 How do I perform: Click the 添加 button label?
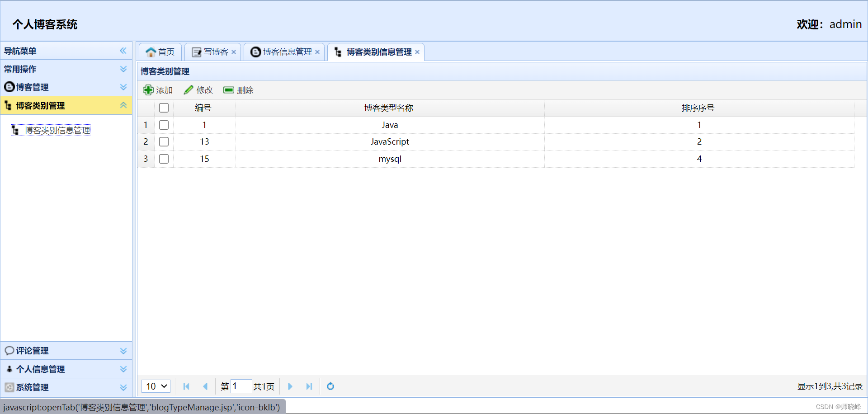click(x=165, y=90)
